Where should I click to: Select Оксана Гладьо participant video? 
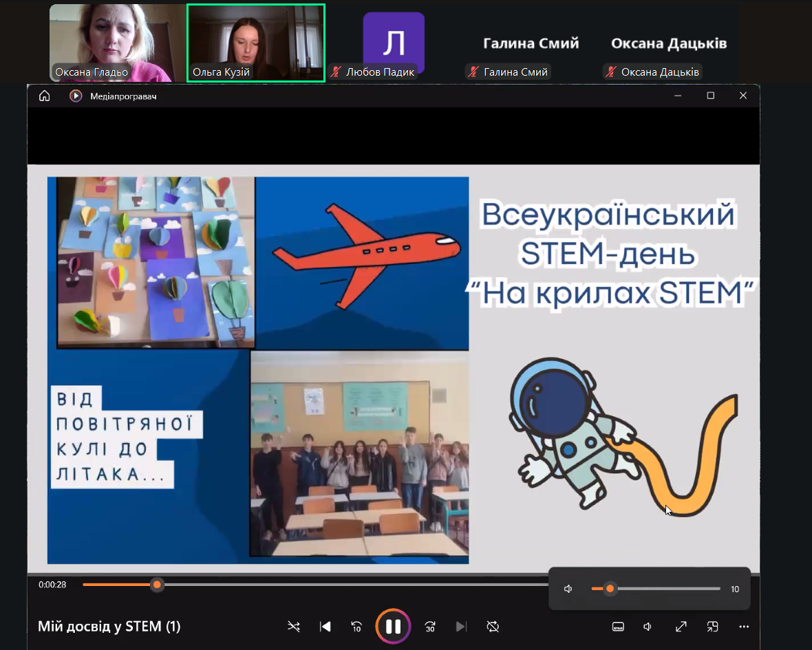coord(118,43)
